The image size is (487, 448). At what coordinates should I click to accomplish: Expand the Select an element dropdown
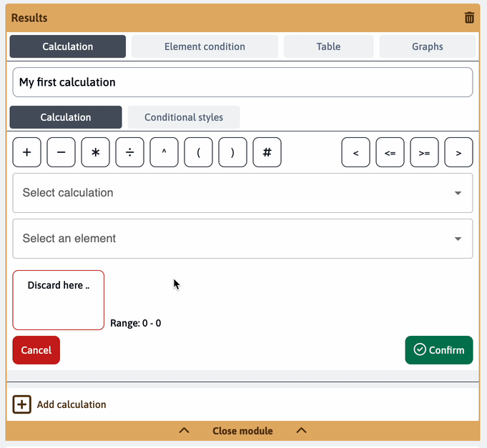pos(242,239)
